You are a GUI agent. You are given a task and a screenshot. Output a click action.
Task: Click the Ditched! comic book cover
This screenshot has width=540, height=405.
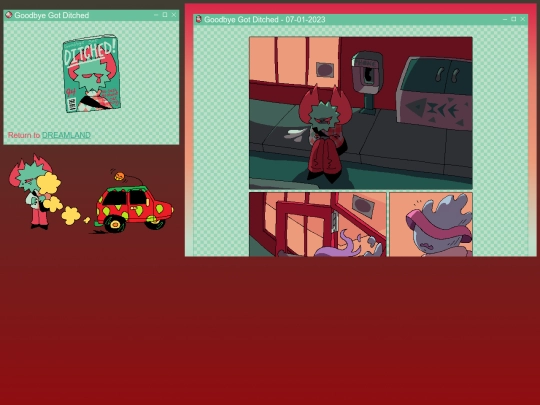click(91, 73)
